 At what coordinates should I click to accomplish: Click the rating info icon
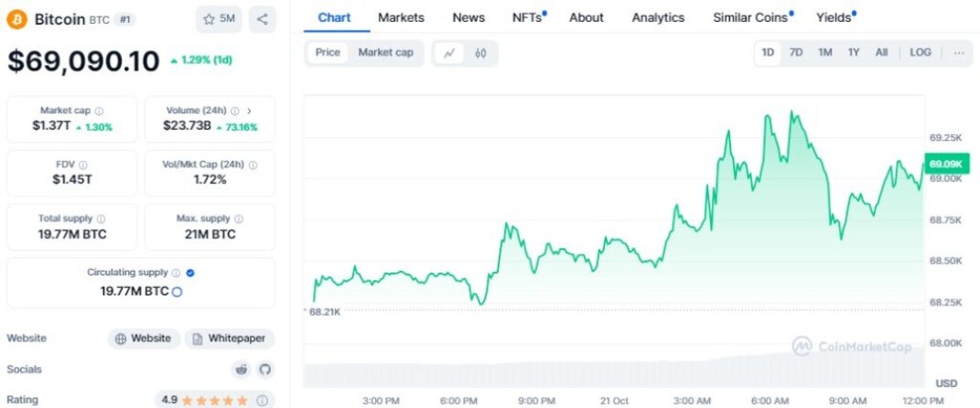click(x=263, y=400)
